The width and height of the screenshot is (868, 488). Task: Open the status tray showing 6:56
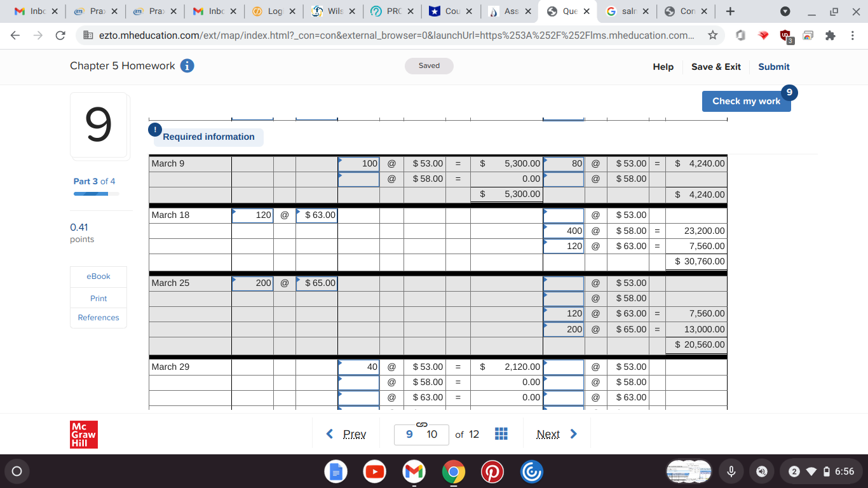point(822,471)
